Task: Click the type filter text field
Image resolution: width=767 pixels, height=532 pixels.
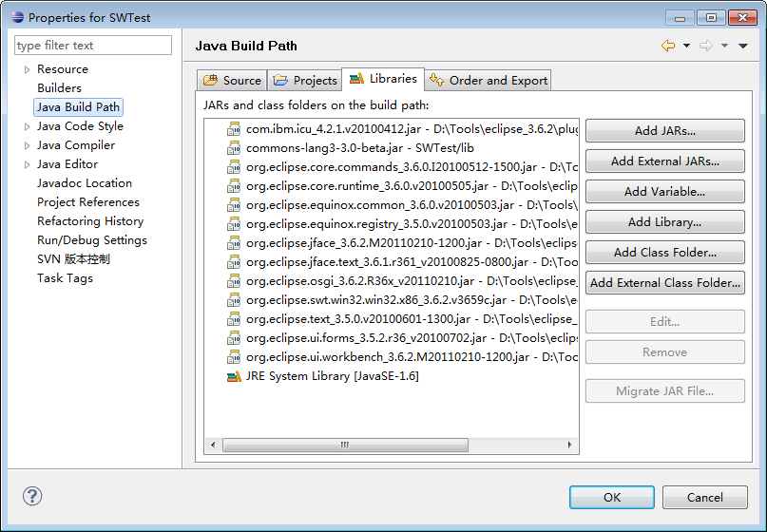Action: click(x=93, y=46)
